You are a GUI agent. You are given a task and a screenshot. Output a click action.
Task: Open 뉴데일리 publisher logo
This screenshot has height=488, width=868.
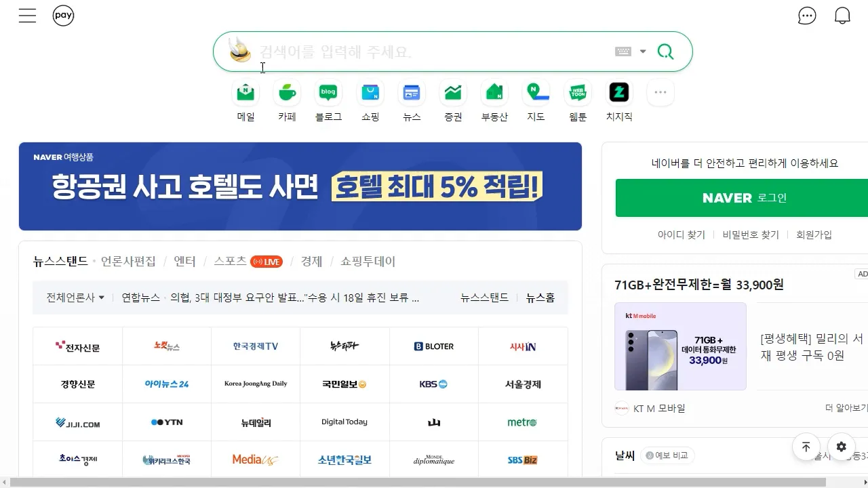[x=256, y=422]
